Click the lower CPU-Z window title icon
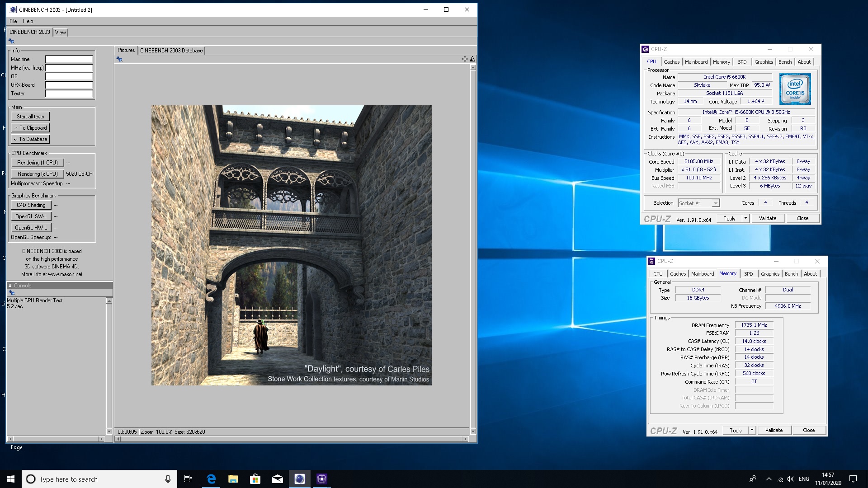 pos(651,261)
